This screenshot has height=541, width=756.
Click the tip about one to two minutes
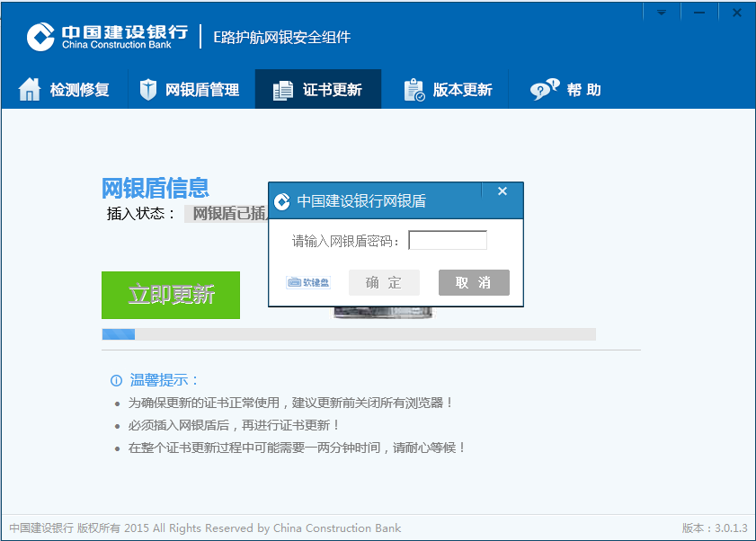(297, 448)
